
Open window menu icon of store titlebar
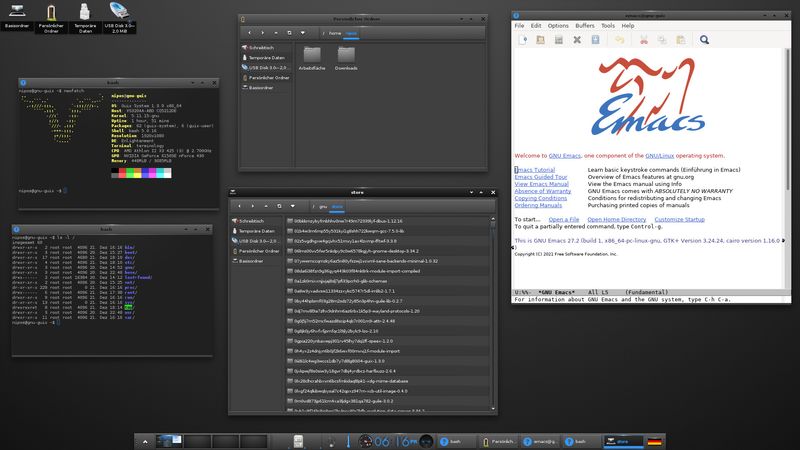pyautogui.click(x=233, y=192)
